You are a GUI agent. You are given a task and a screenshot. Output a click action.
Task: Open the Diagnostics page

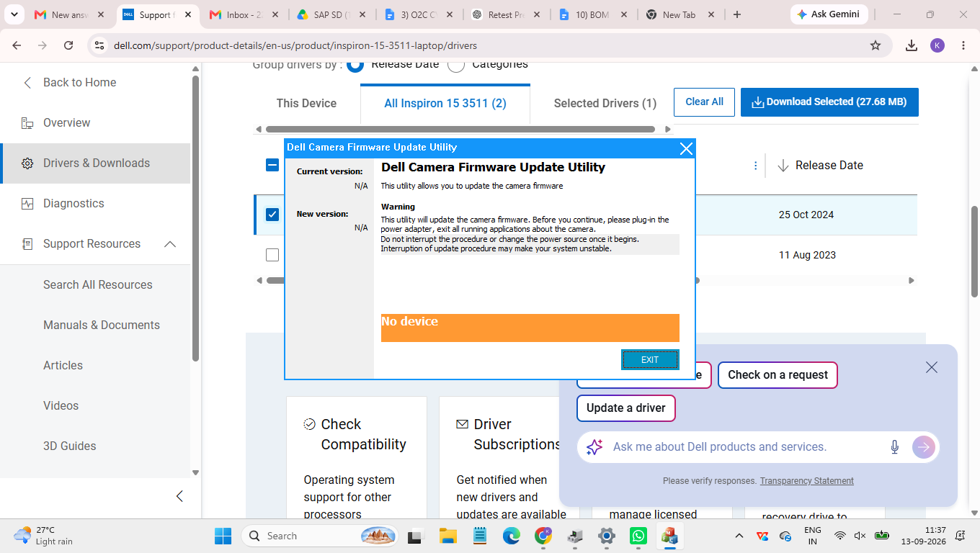73,203
